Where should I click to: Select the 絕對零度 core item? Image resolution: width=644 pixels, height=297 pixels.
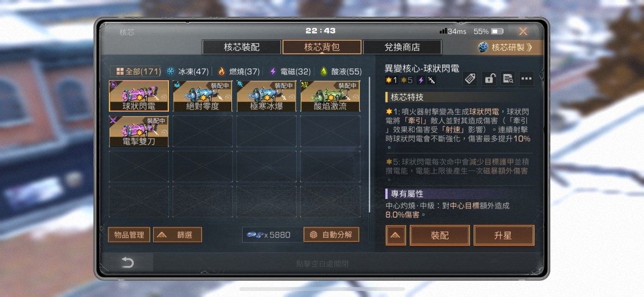[203, 96]
